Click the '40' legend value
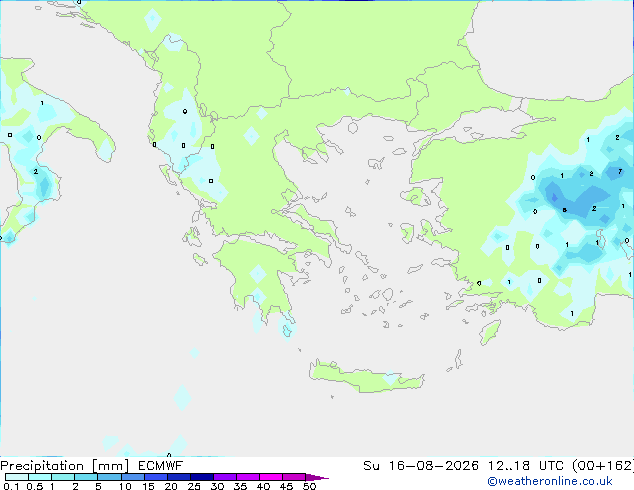634x490 pixels. coord(263,486)
